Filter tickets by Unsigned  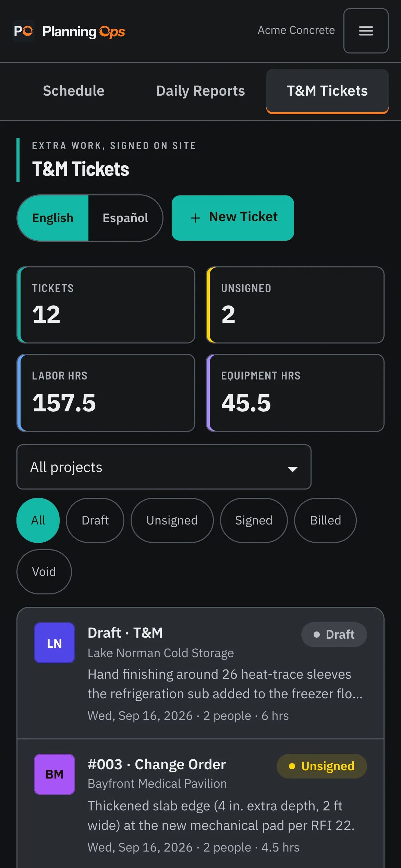[172, 520]
